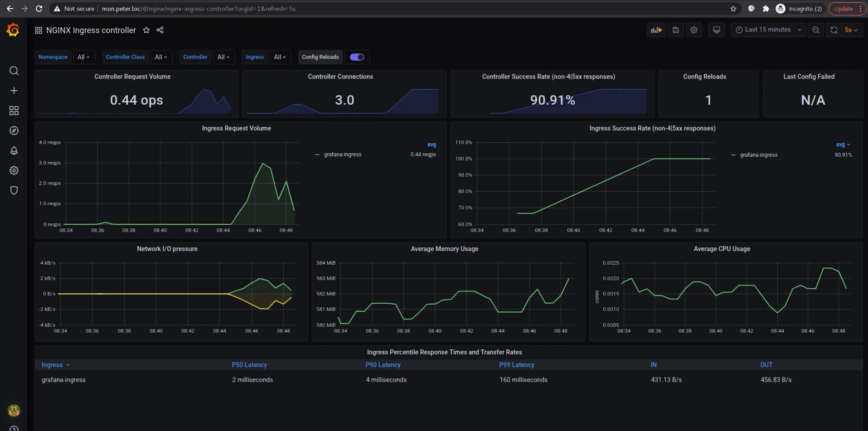Sort table by P99 Latency column
This screenshot has height=431, width=868.
(x=517, y=365)
